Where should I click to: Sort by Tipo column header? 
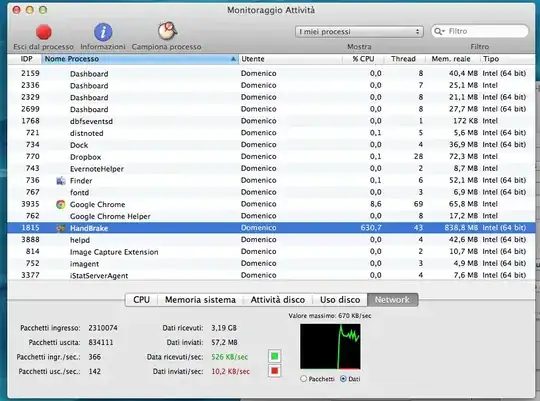[x=508, y=59]
